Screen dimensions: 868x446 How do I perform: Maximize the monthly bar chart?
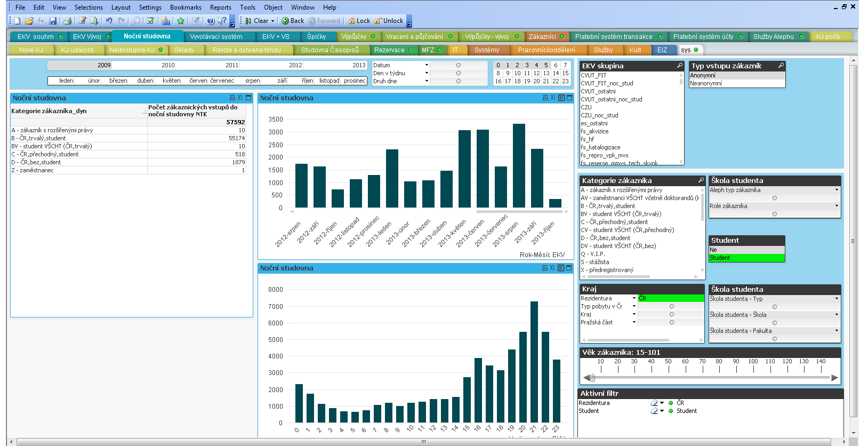[x=569, y=98]
